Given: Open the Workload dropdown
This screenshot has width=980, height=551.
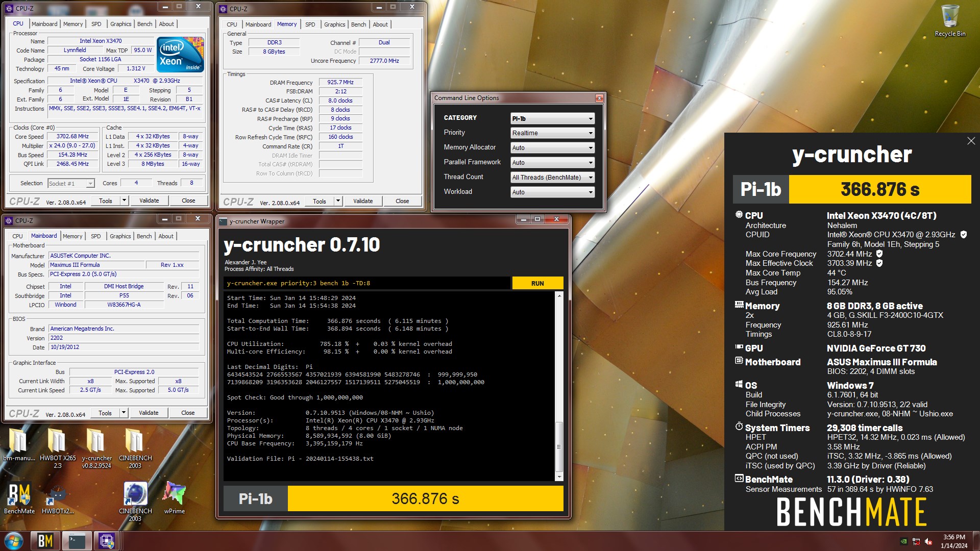Looking at the screenshot, I should (552, 192).
